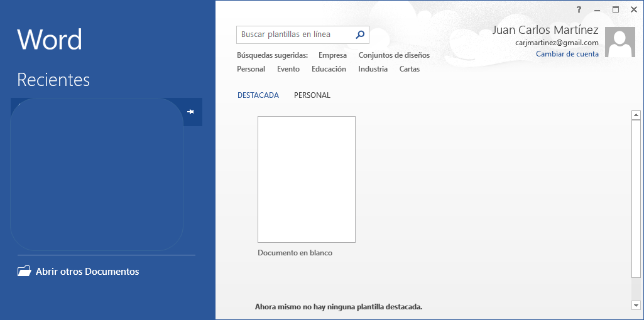
Task: Search suggested category Evento
Action: click(x=288, y=69)
